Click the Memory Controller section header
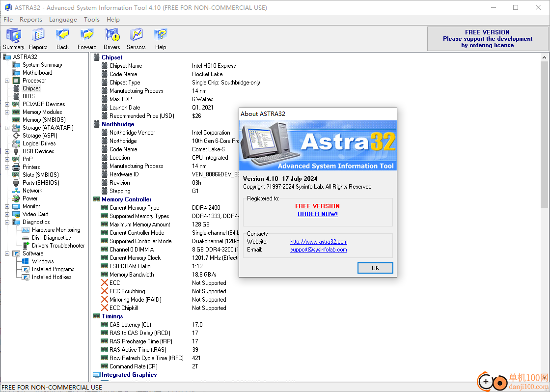The image size is (550, 392). pos(127,199)
